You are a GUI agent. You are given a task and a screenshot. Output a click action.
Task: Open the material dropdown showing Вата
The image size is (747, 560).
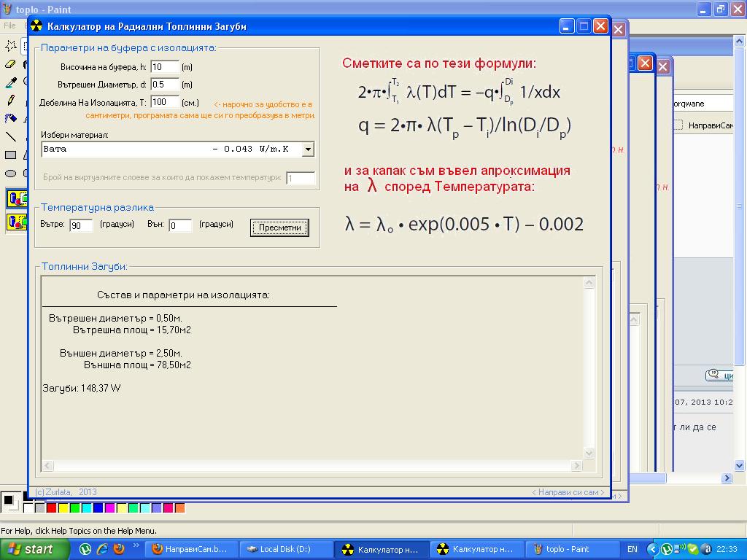(x=308, y=149)
